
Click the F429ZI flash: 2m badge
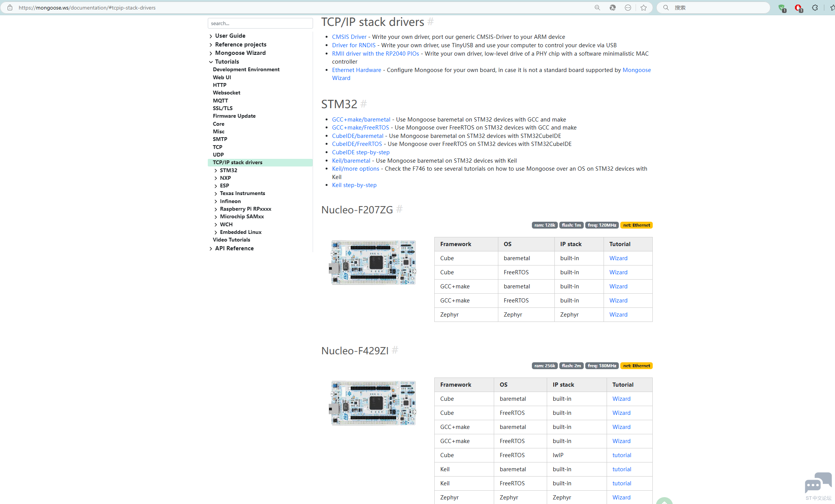(x=571, y=366)
